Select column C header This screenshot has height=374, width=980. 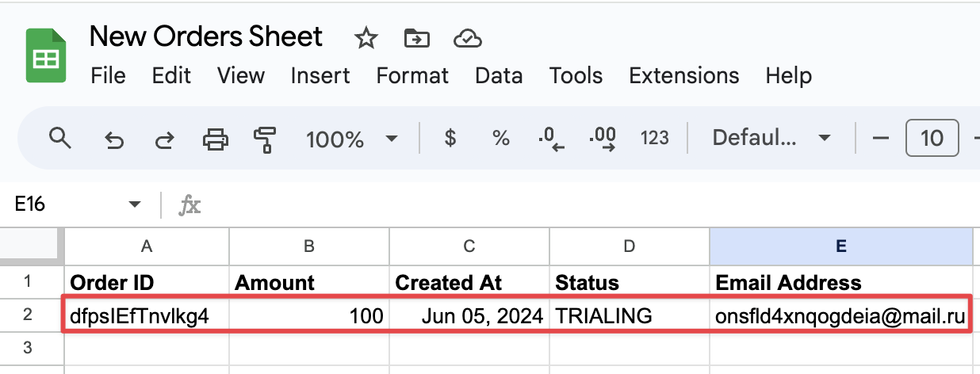(x=469, y=247)
